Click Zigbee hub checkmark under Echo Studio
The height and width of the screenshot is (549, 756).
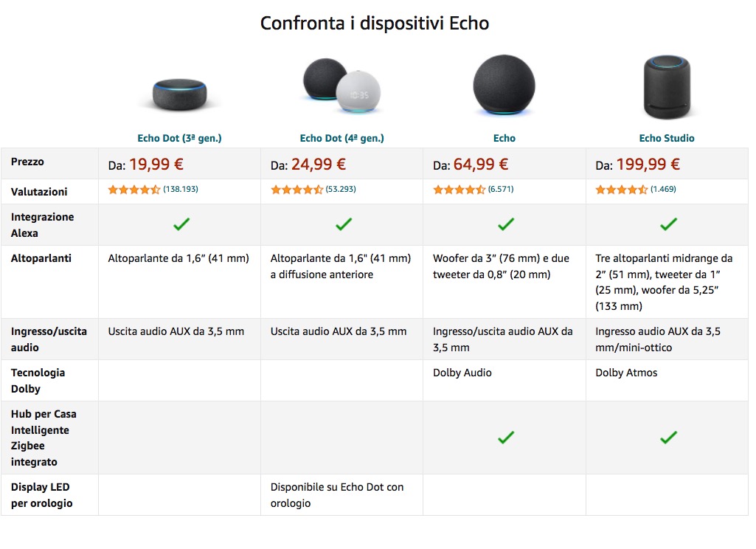[668, 438]
